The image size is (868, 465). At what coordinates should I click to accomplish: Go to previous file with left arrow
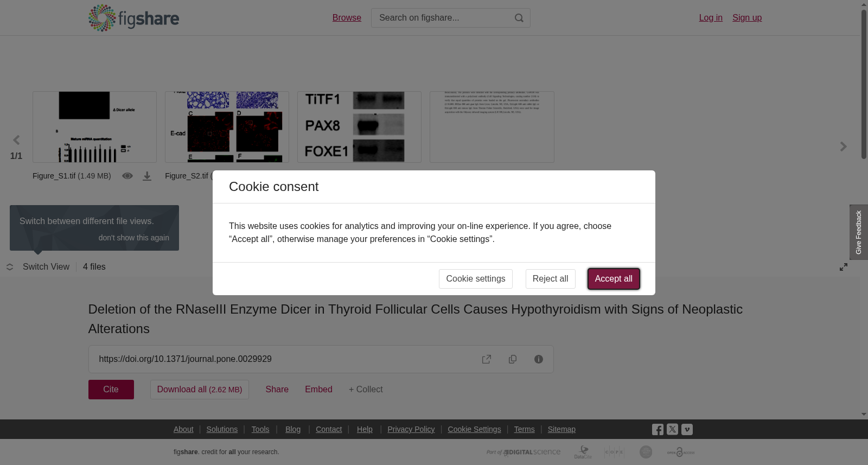pyautogui.click(x=16, y=141)
